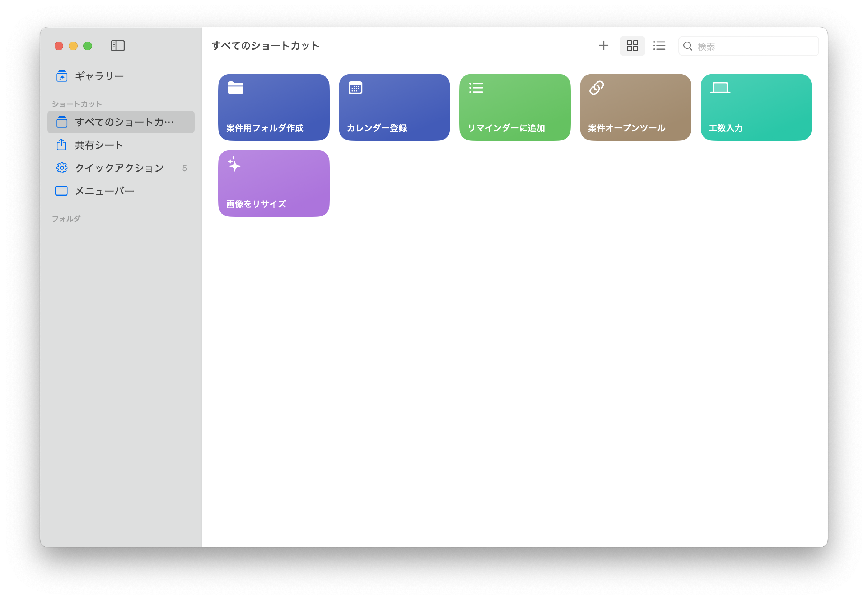This screenshot has width=868, height=600.
Task: Click the すべてのショートカット window title
Action: click(265, 46)
